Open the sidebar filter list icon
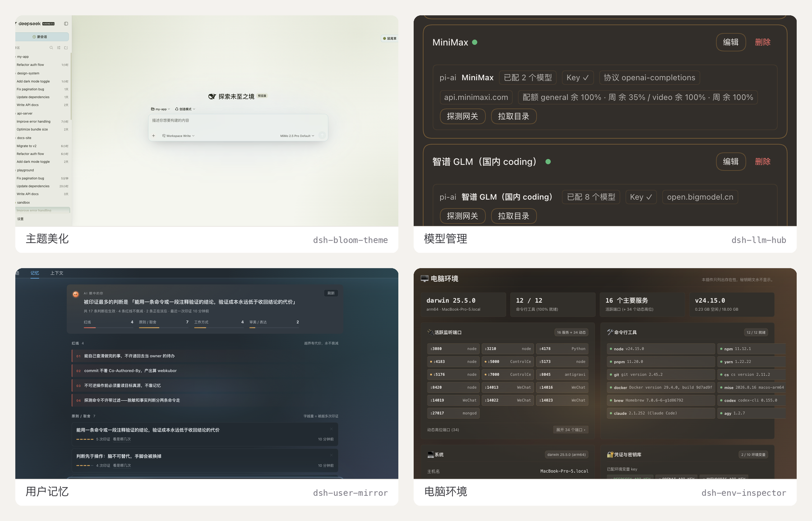This screenshot has height=521, width=812. (59, 47)
